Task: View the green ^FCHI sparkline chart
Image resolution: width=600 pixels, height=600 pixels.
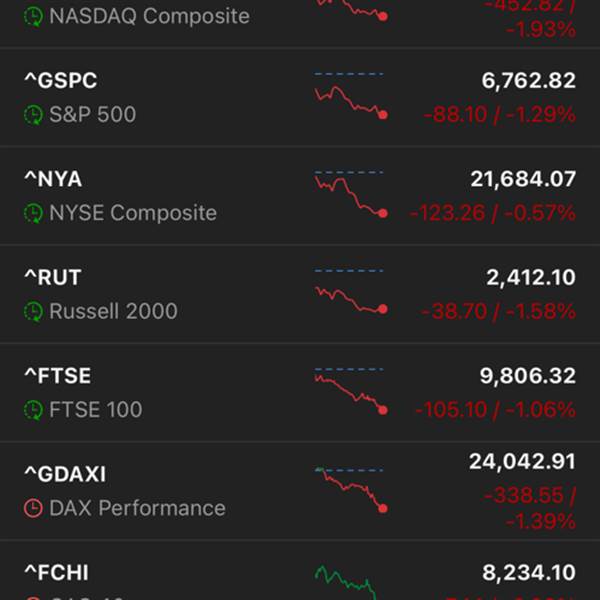Action: tap(345, 582)
